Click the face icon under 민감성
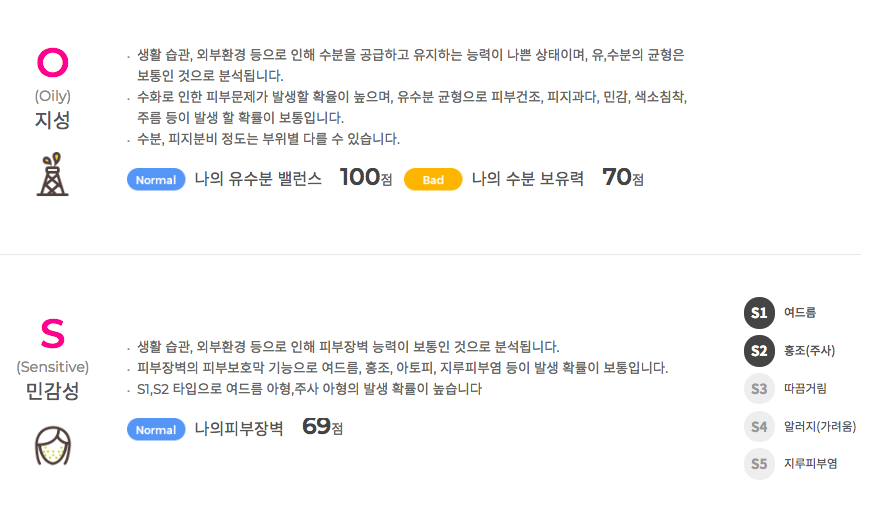 [52, 445]
